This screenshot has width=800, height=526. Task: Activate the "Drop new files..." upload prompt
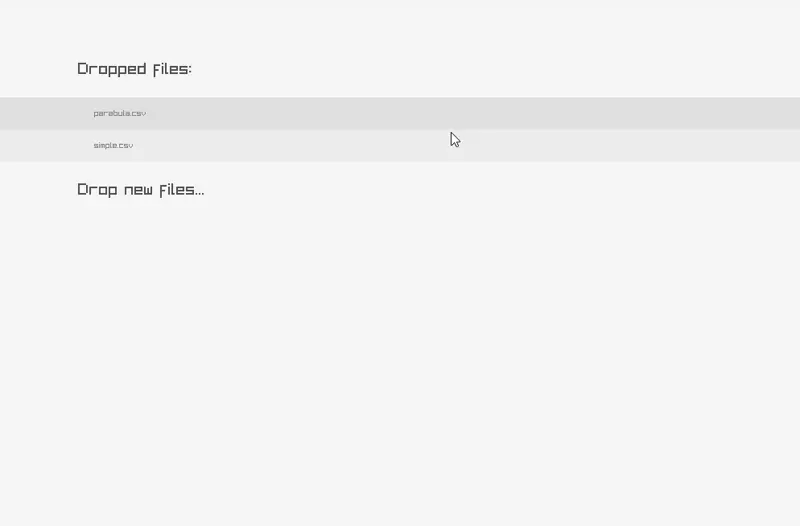[140, 189]
